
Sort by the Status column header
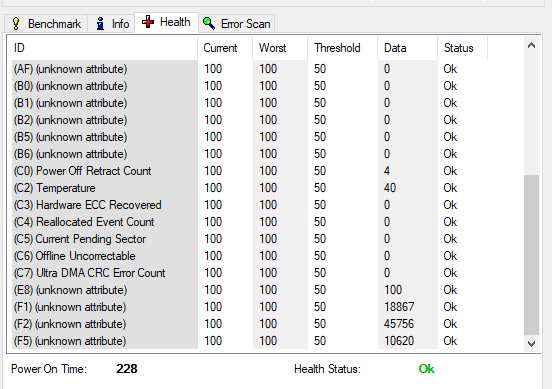(x=463, y=48)
